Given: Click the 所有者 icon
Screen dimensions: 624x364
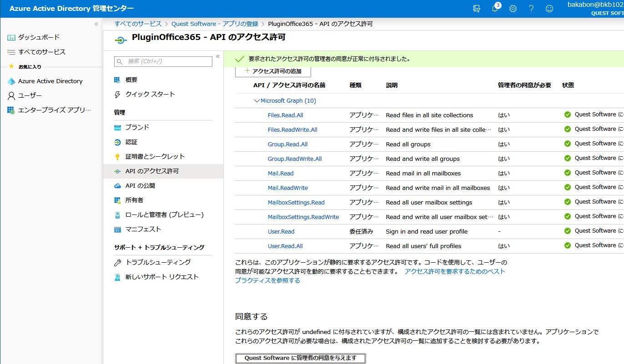Looking at the screenshot, I should point(117,200).
